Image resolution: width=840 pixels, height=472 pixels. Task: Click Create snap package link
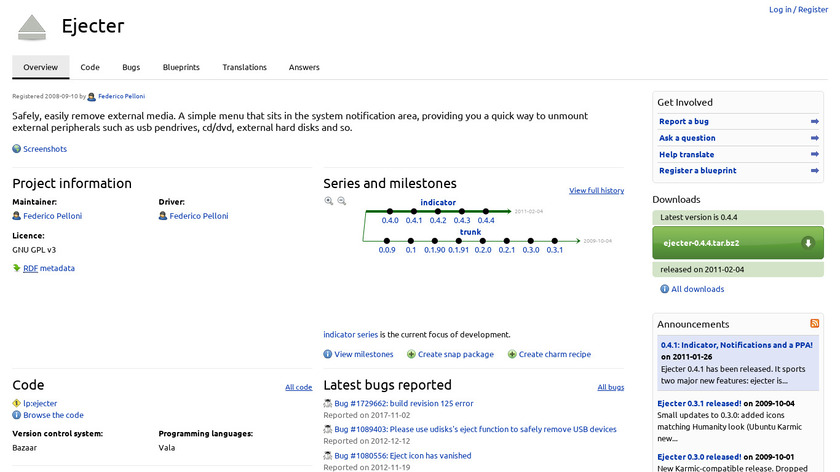pyautogui.click(x=455, y=354)
